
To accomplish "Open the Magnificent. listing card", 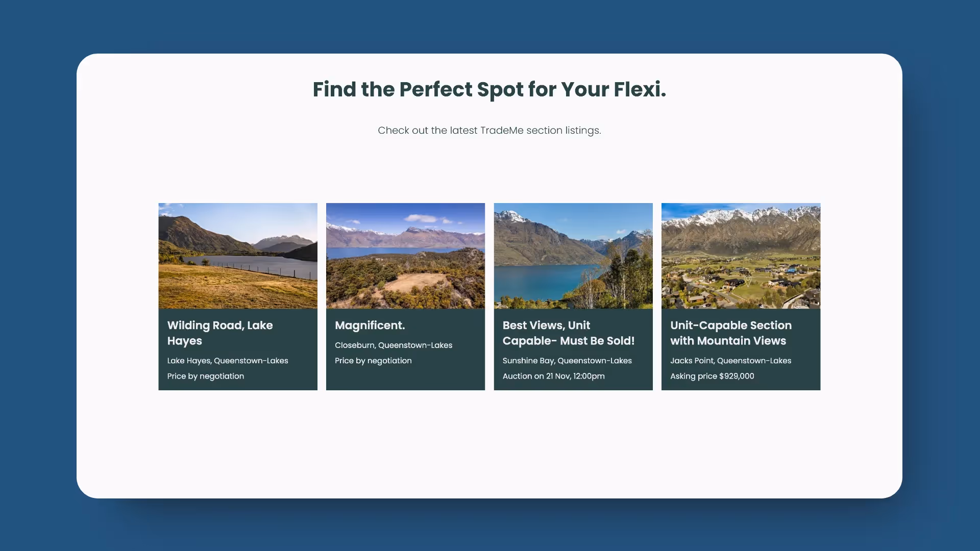I will pos(405,296).
